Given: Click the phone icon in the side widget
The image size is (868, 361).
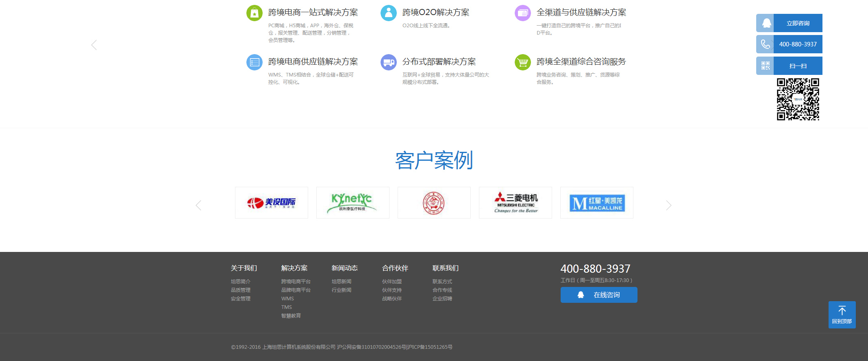Looking at the screenshot, I should coord(765,44).
